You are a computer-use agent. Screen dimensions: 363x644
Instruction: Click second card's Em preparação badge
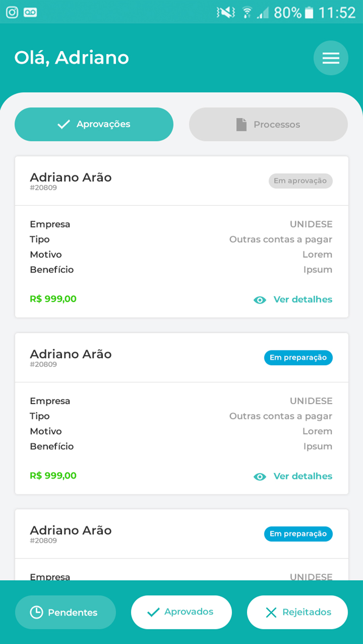pos(298,358)
